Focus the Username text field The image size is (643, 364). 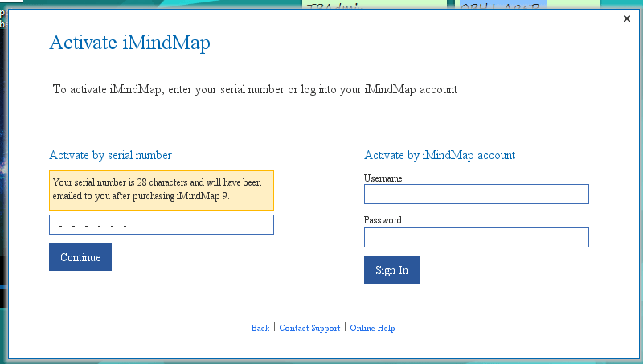pyautogui.click(x=476, y=194)
